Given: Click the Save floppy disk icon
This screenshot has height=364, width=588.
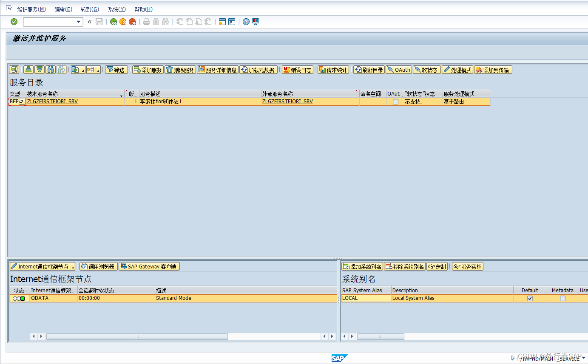Looking at the screenshot, I should click(99, 22).
